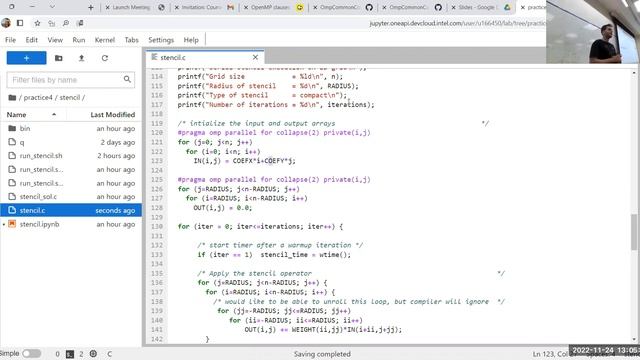The height and width of the screenshot is (360, 640).
Task: Switch to the Launch Meeting browser tab
Action: (x=135, y=7)
